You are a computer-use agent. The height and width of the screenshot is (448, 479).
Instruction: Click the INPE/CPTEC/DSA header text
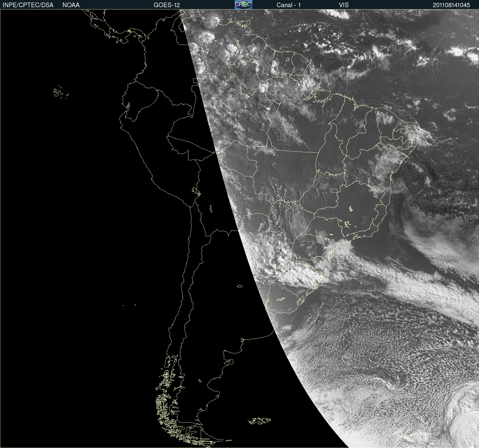click(28, 5)
